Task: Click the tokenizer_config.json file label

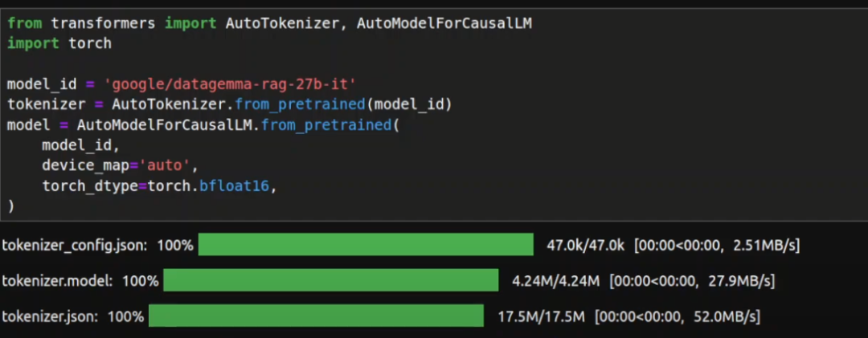Action: [73, 245]
